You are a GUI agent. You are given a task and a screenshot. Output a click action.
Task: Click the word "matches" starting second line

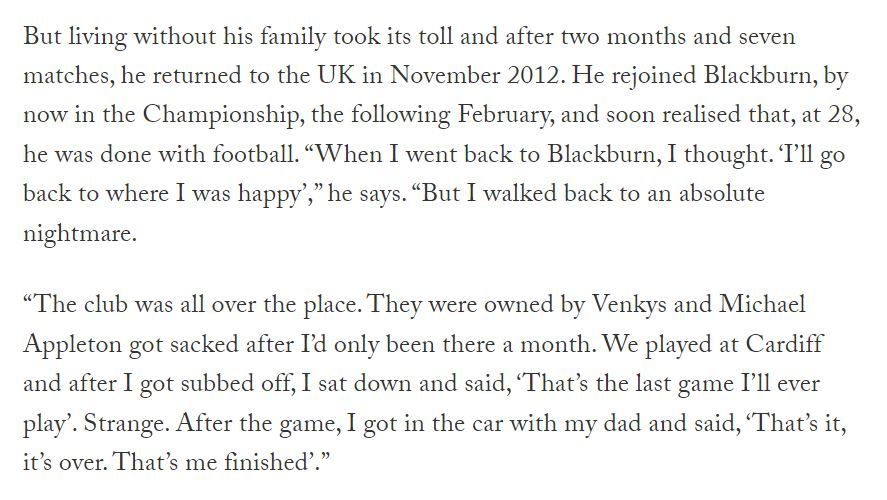[66, 76]
